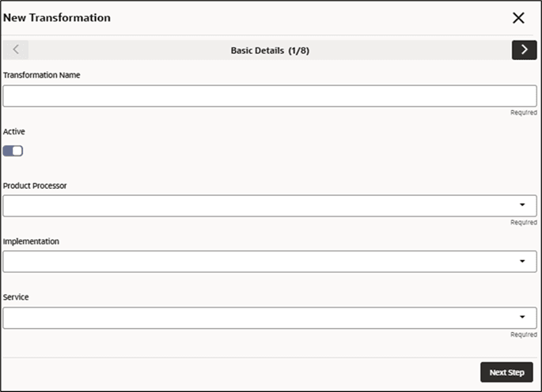Click the Service label text
Image resolution: width=542 pixels, height=392 pixels.
tap(16, 297)
